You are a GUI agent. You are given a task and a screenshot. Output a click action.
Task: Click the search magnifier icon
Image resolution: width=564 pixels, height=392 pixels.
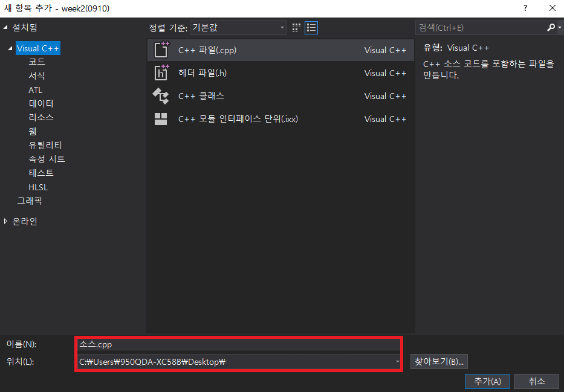[551, 28]
